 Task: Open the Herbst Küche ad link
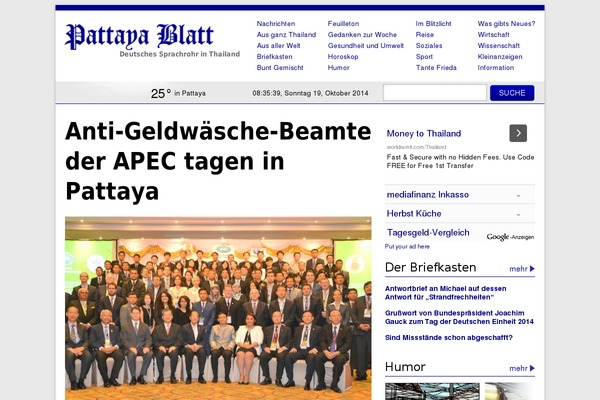point(414,214)
